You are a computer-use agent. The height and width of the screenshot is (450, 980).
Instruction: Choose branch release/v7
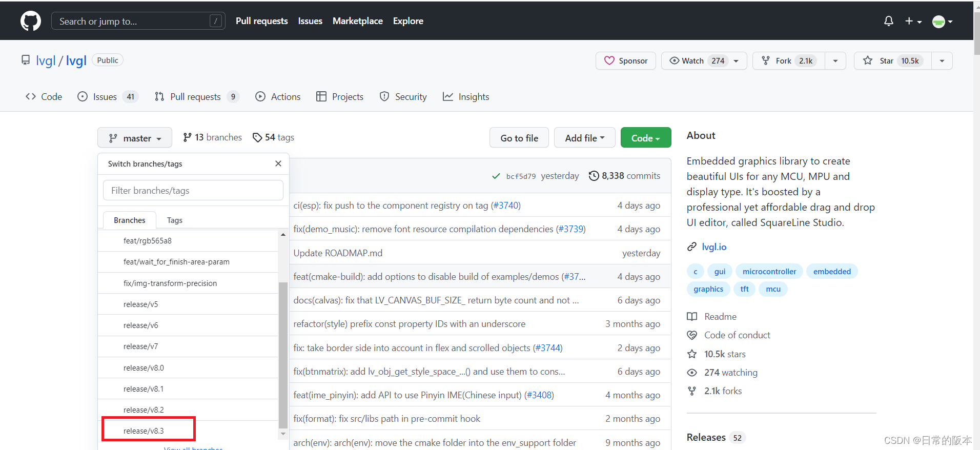(188, 346)
